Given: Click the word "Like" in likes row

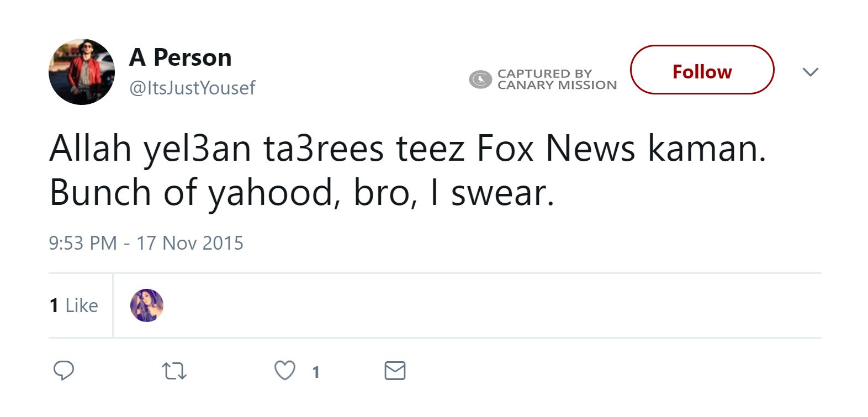Looking at the screenshot, I should [81, 305].
